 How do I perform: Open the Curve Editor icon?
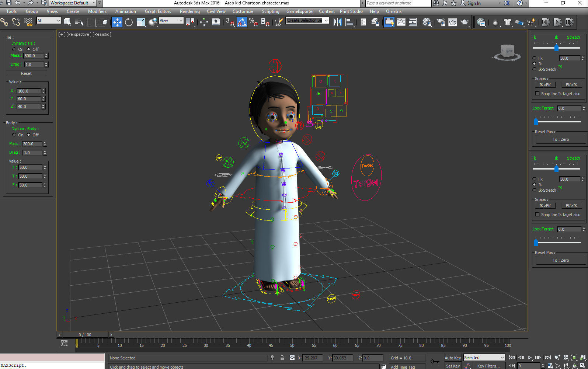click(401, 22)
